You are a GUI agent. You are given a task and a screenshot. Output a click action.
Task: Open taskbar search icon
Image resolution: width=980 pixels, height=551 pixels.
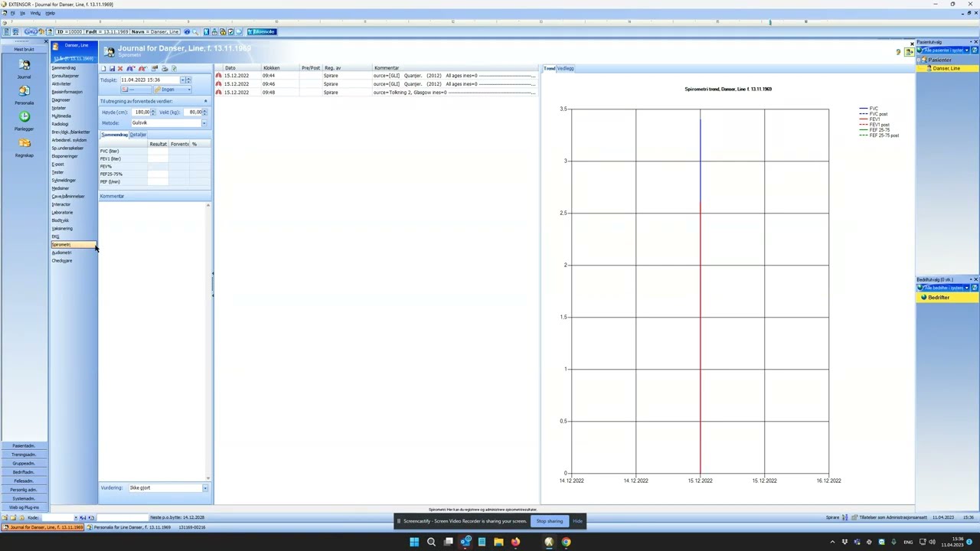coord(431,542)
